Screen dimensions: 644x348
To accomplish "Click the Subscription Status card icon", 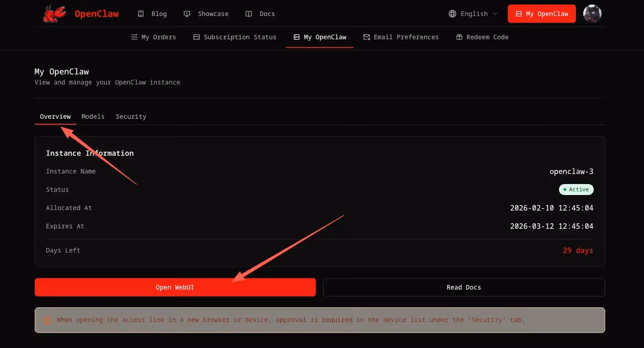I will click(197, 37).
